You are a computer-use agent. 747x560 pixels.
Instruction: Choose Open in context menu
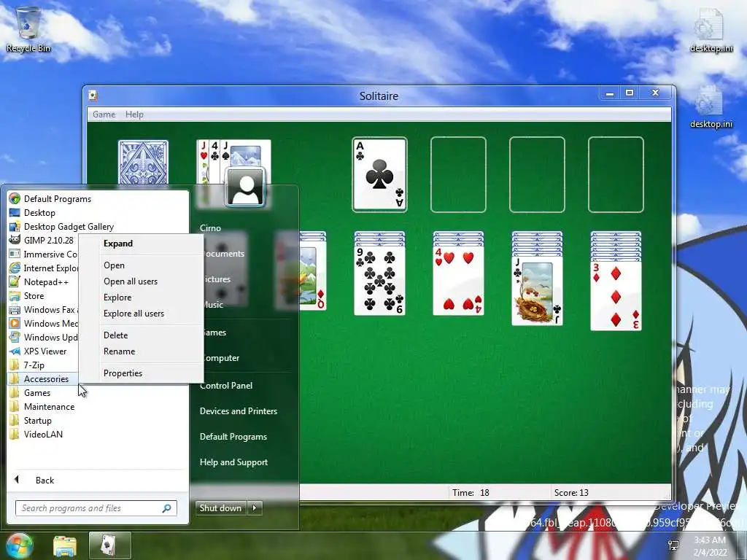tap(141, 265)
